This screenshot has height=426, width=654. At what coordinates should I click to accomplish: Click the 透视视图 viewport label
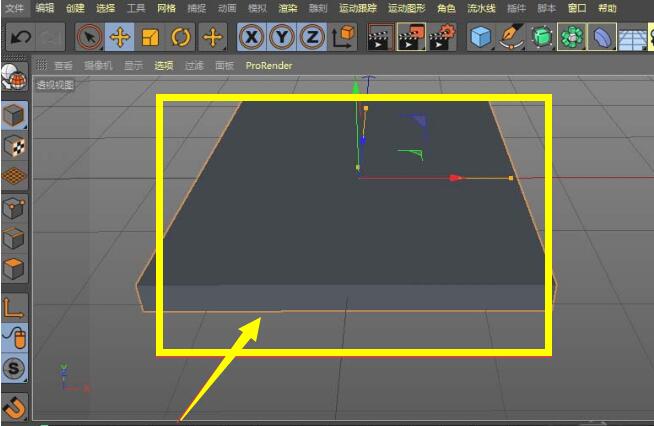pos(55,85)
